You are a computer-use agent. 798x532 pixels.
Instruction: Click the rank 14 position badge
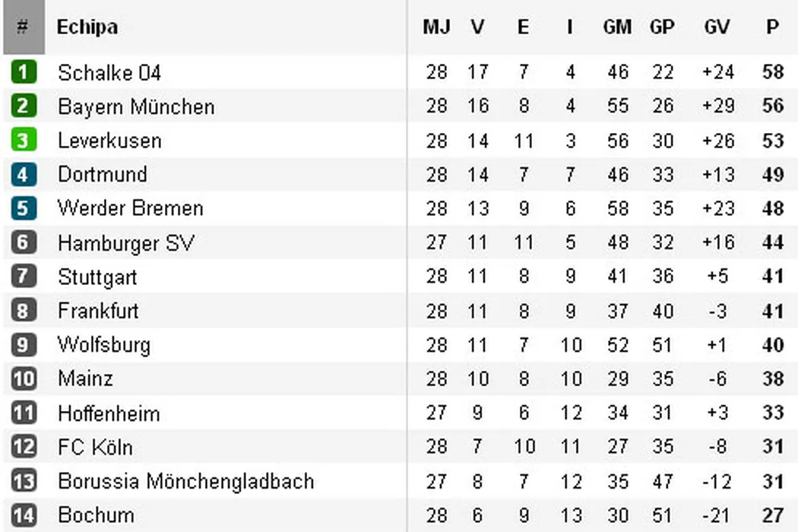coord(24,515)
